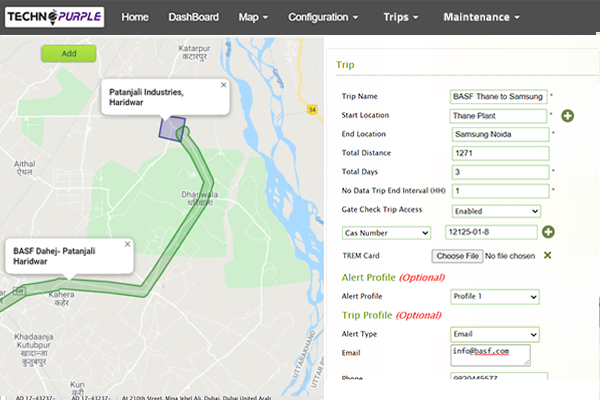Click the Phone input field
Viewport: 600px width, 400px height.
pyautogui.click(x=499, y=376)
